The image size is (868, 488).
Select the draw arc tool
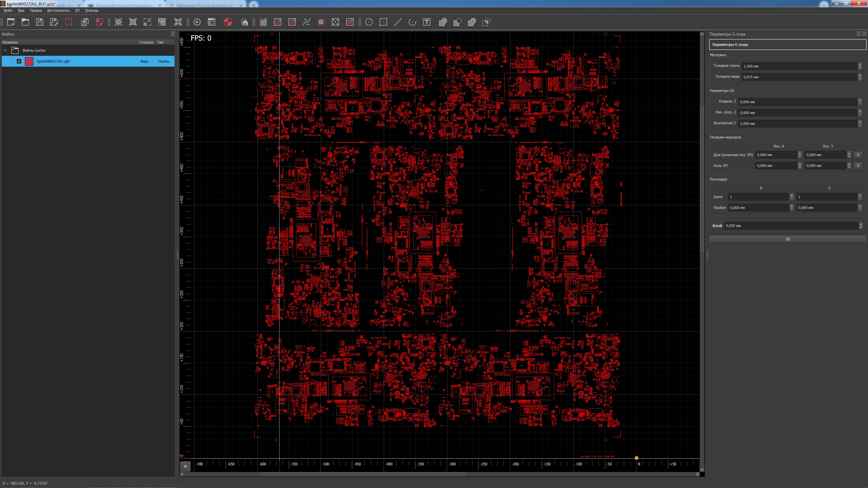tap(412, 22)
